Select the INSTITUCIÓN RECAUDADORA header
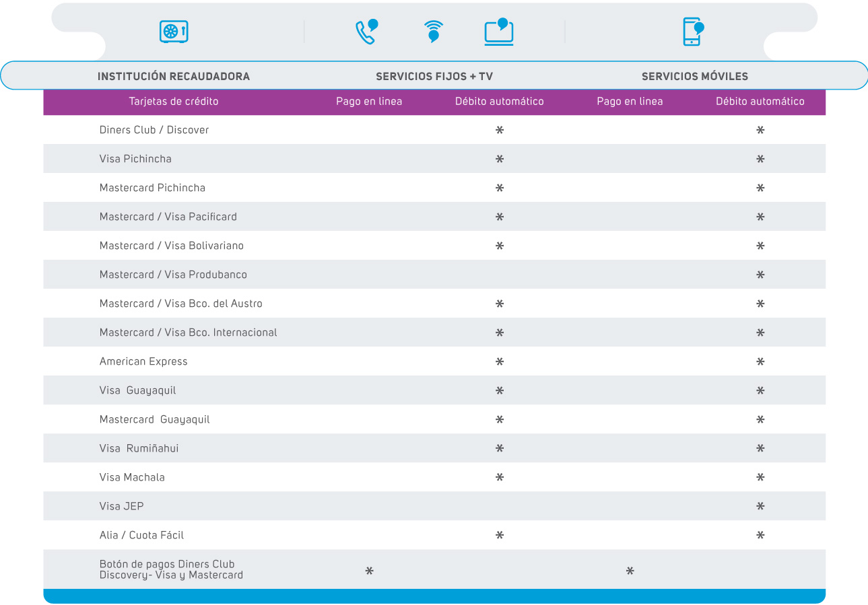 coord(174,76)
